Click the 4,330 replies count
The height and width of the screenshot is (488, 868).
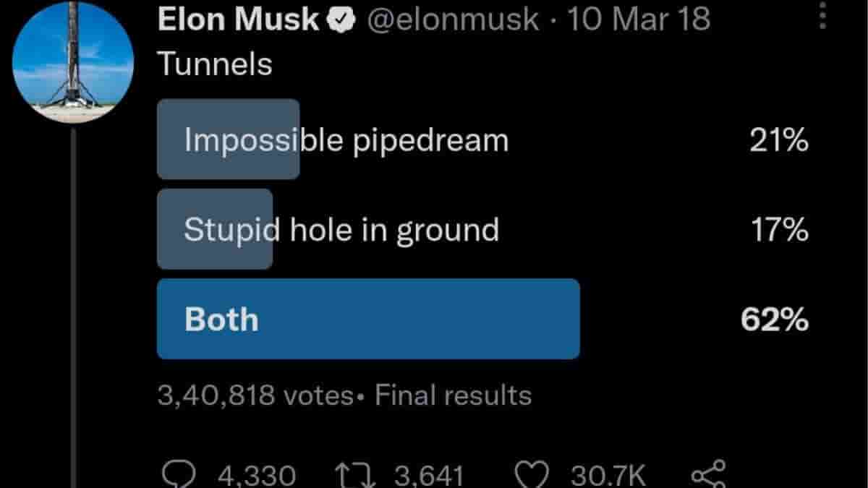point(256,476)
